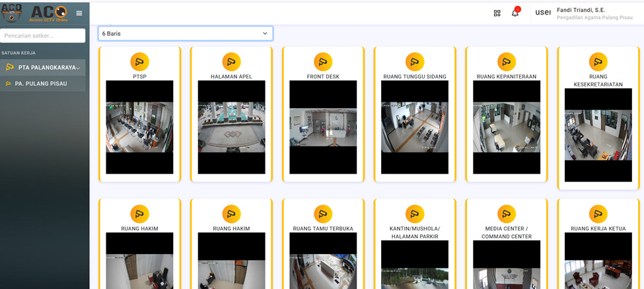The image size is (644, 289).
Task: Open the 6 Baris row dropdown
Action: tap(185, 34)
